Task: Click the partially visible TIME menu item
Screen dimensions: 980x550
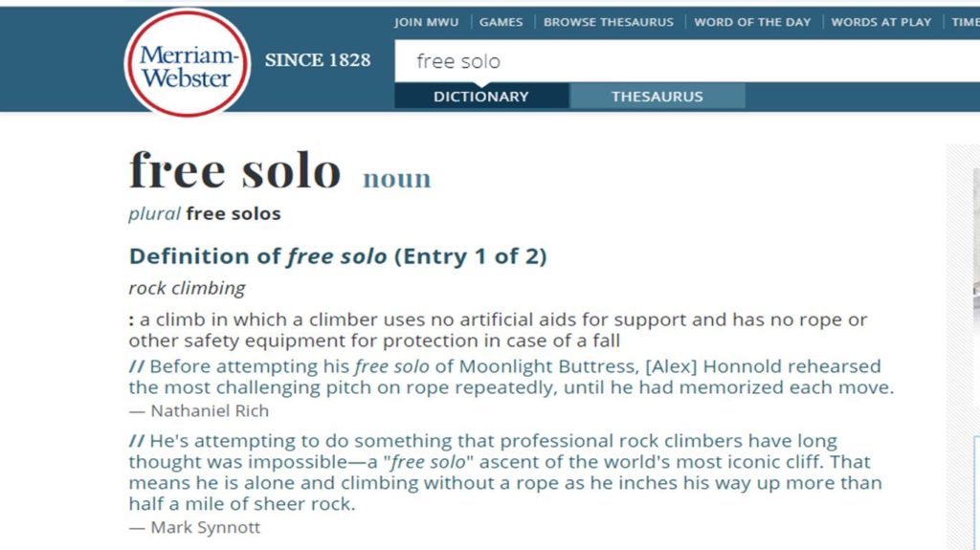Action: (x=965, y=22)
